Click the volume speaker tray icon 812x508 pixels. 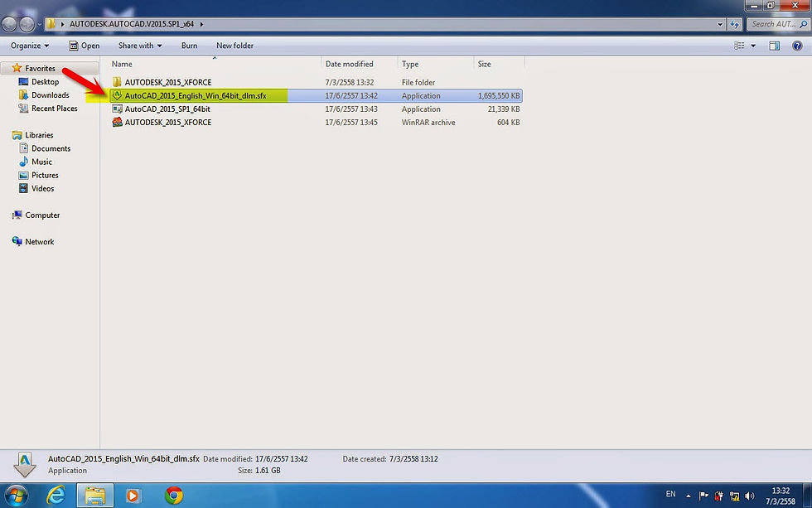point(749,496)
